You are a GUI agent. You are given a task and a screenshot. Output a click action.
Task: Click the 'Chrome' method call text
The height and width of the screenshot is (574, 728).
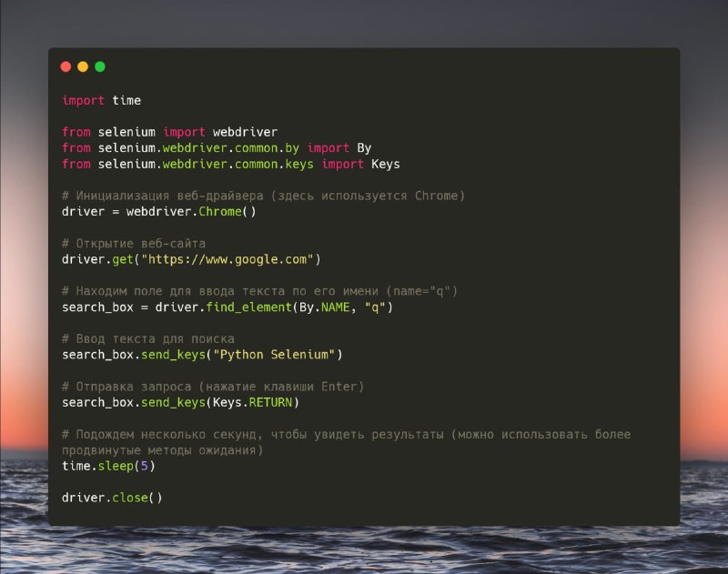(x=220, y=212)
